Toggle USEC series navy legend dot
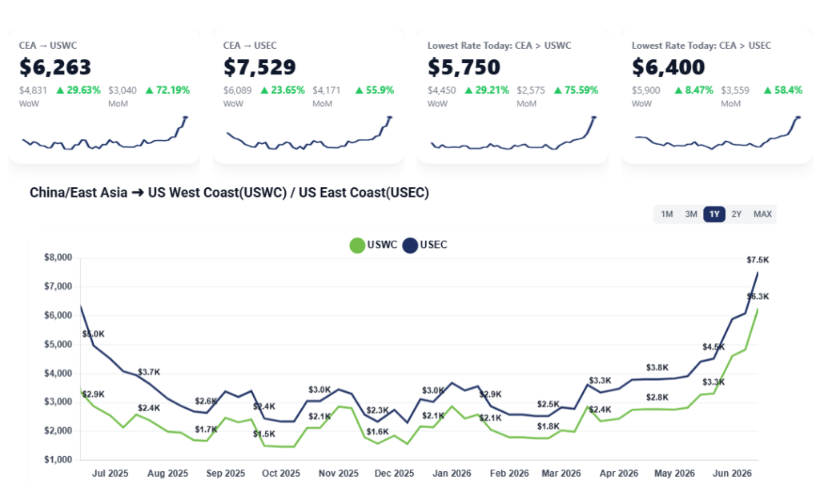 [410, 245]
